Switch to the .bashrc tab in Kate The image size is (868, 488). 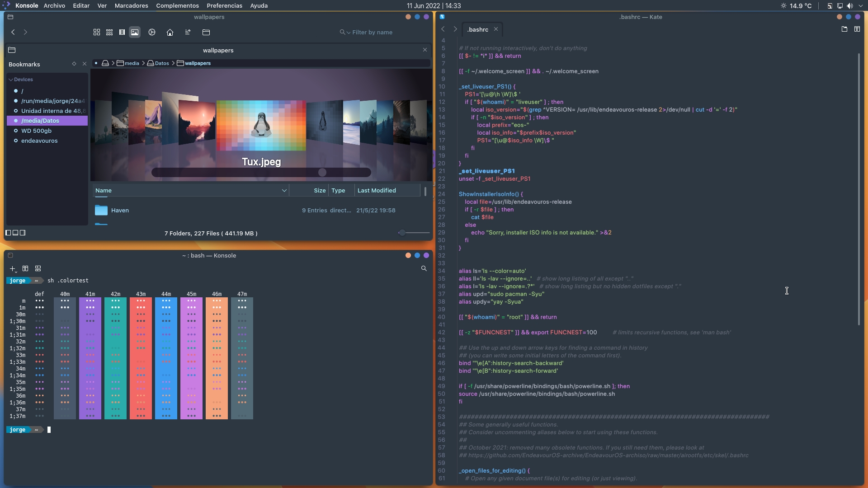pyautogui.click(x=477, y=29)
